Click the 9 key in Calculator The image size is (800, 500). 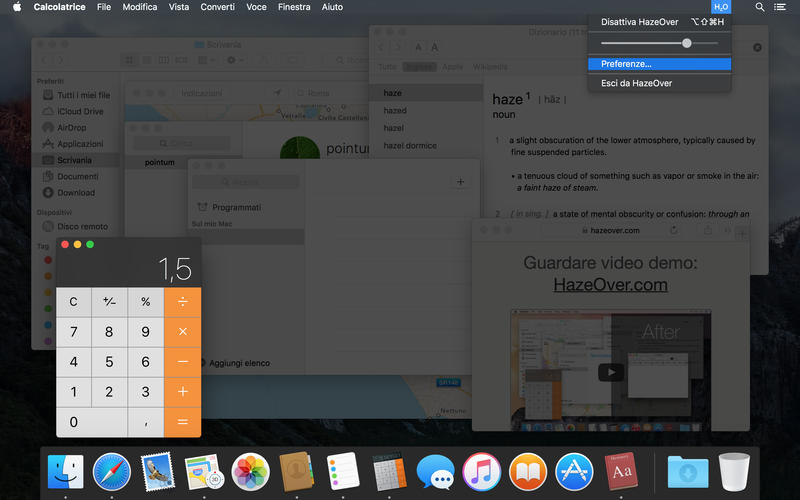click(x=145, y=332)
